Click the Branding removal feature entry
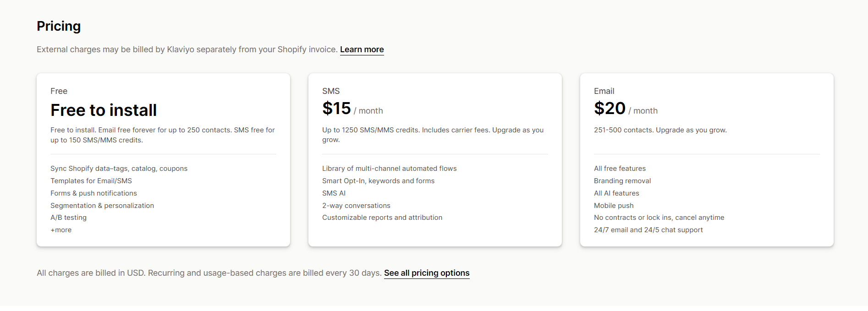Screen dimensions: 868x311 (x=622, y=180)
